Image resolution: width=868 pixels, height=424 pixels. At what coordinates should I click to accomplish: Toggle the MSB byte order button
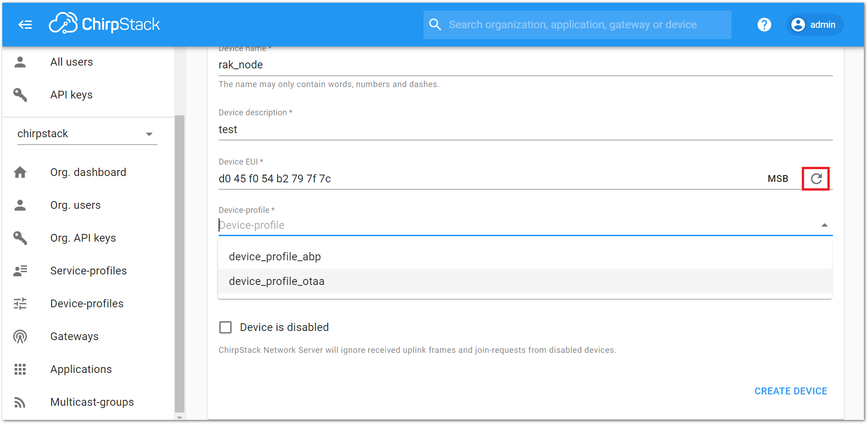pyautogui.click(x=778, y=179)
